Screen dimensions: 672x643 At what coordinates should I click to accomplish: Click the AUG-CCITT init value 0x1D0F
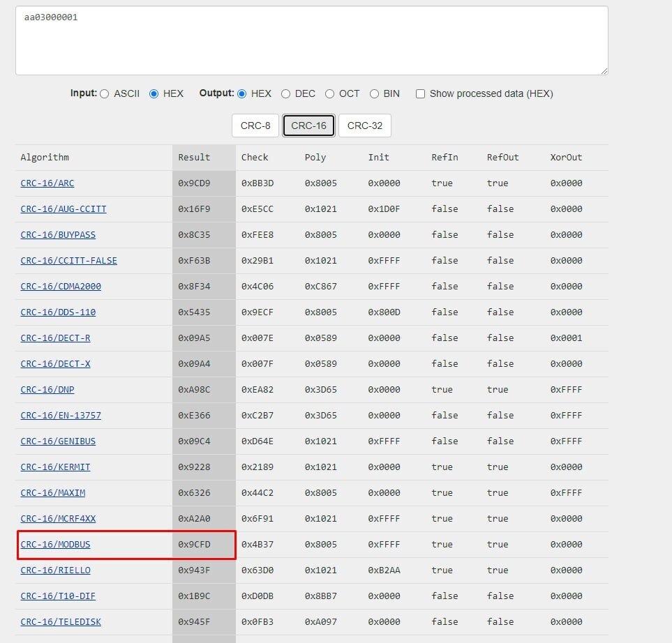point(384,209)
